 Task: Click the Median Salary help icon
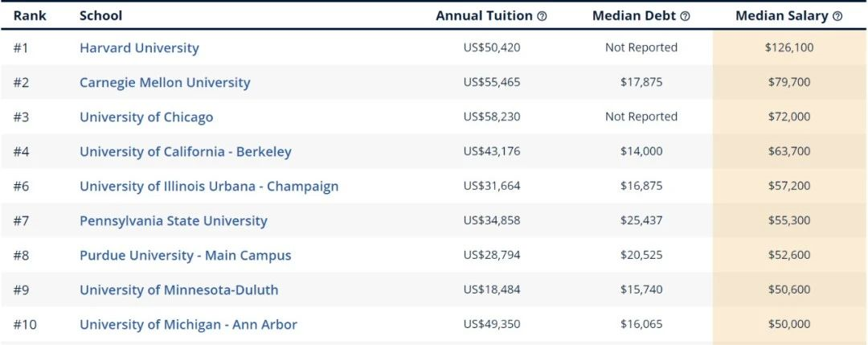[x=837, y=17]
